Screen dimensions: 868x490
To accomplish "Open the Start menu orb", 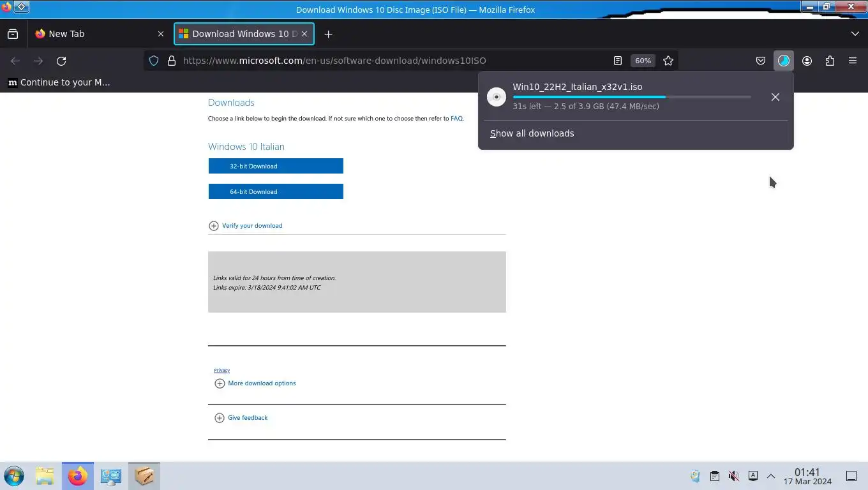I will (14, 476).
